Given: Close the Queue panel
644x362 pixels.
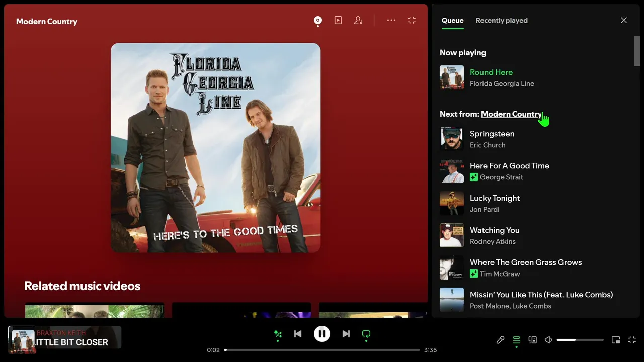Looking at the screenshot, I should pyautogui.click(x=624, y=20).
